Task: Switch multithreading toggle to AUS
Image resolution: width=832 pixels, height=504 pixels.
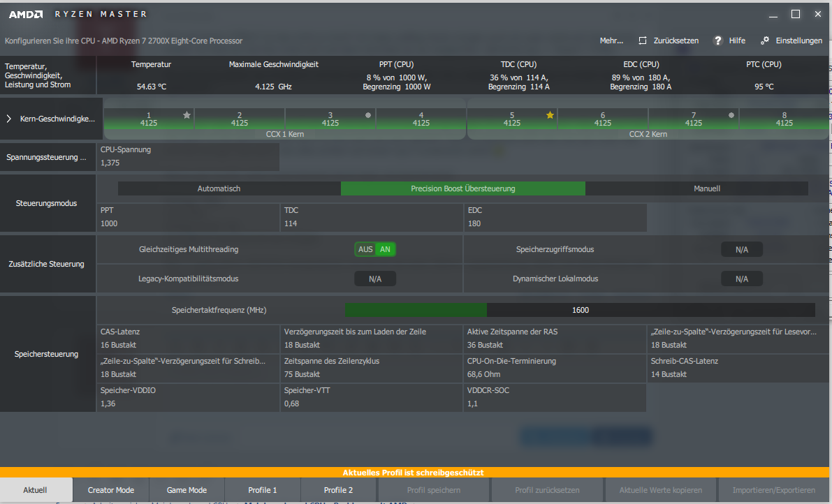Action: [x=365, y=249]
